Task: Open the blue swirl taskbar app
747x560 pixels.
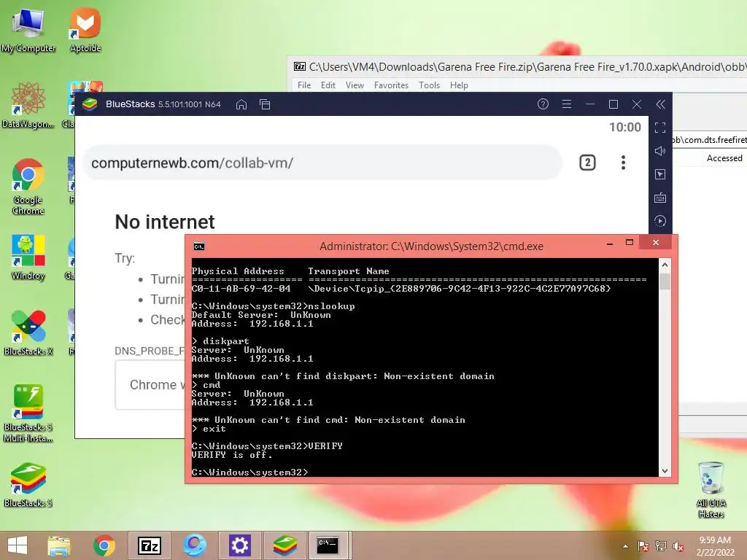Action: (x=194, y=545)
